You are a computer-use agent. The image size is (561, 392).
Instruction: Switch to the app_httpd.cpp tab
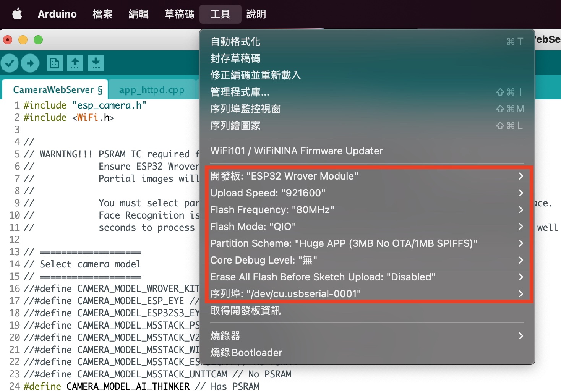point(152,90)
